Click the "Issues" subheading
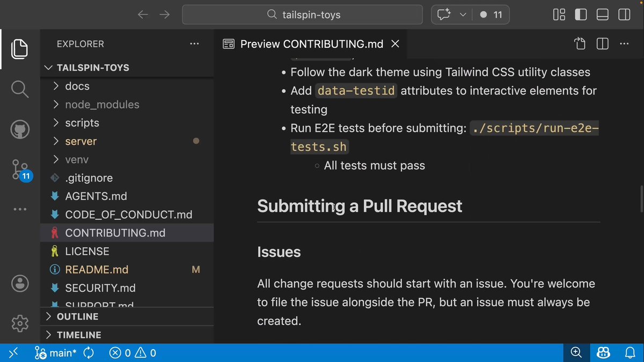The image size is (644, 362). pyautogui.click(x=279, y=252)
